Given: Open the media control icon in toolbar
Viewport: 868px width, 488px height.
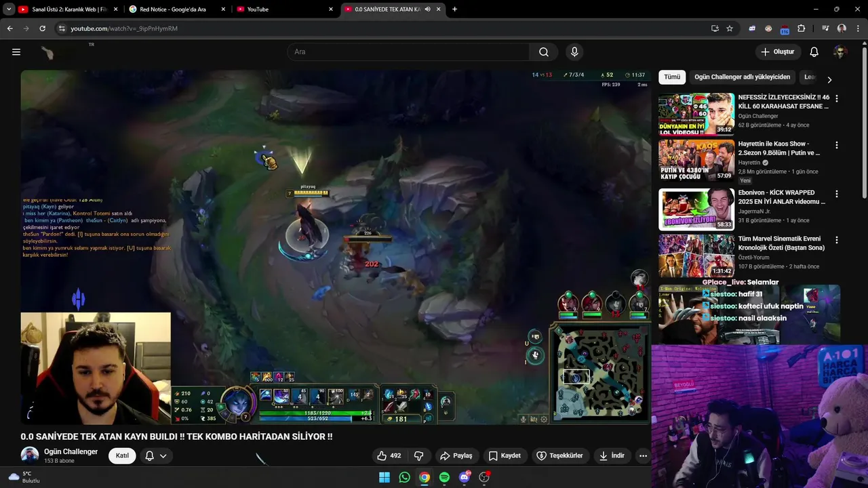Looking at the screenshot, I should 825,28.
